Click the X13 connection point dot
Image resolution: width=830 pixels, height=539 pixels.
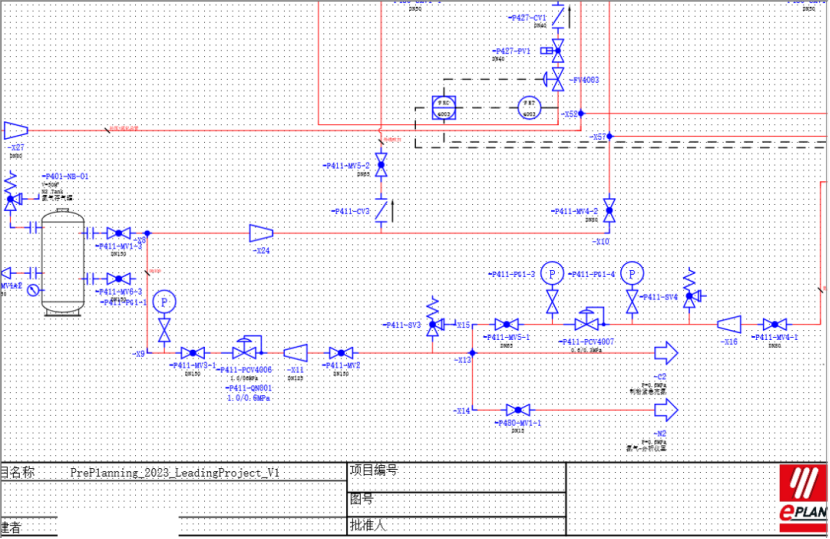click(x=473, y=353)
